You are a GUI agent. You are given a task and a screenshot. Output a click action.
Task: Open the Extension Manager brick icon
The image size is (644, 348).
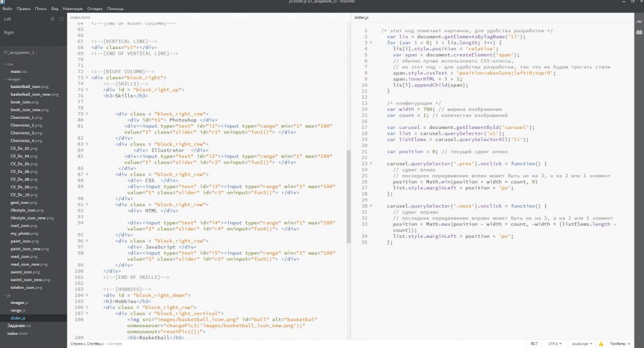point(639,31)
